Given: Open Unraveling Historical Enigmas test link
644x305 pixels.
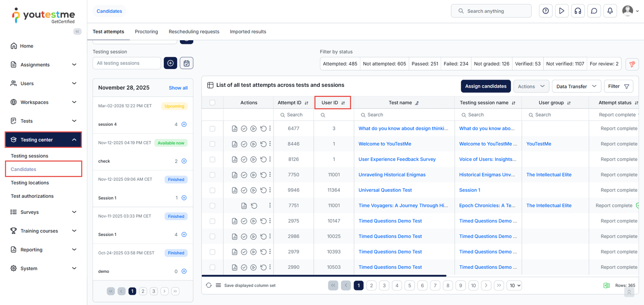Looking at the screenshot, I should tap(392, 175).
